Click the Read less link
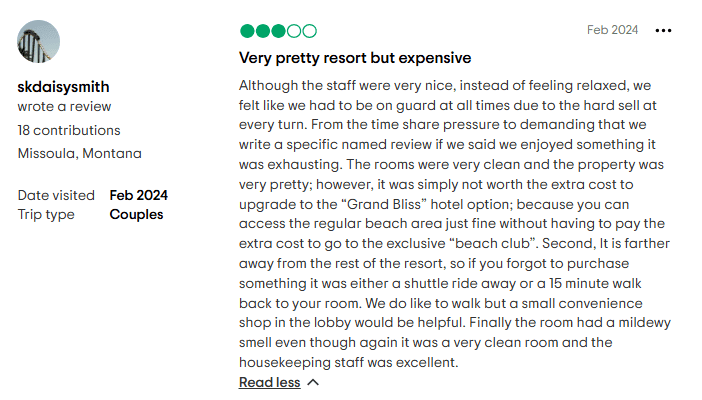The image size is (702, 400). (x=270, y=382)
